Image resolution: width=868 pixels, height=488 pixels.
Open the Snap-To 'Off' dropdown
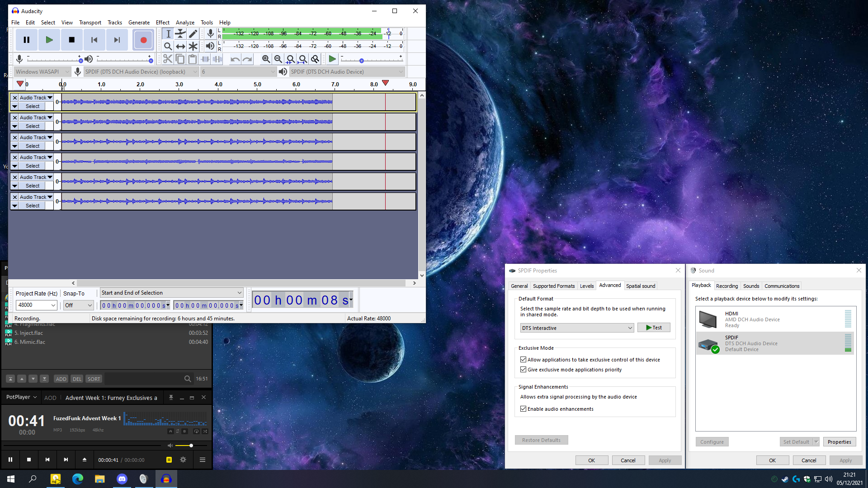[78, 305]
